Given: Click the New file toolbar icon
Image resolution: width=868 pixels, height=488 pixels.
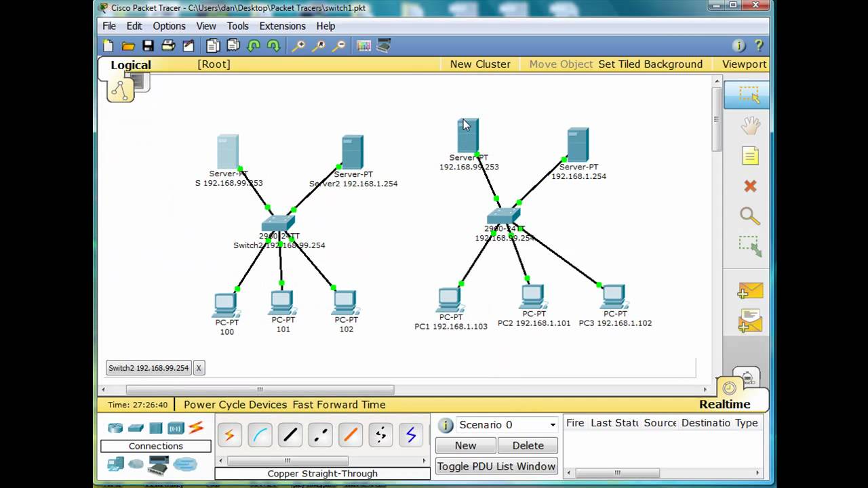Looking at the screenshot, I should pyautogui.click(x=108, y=46).
